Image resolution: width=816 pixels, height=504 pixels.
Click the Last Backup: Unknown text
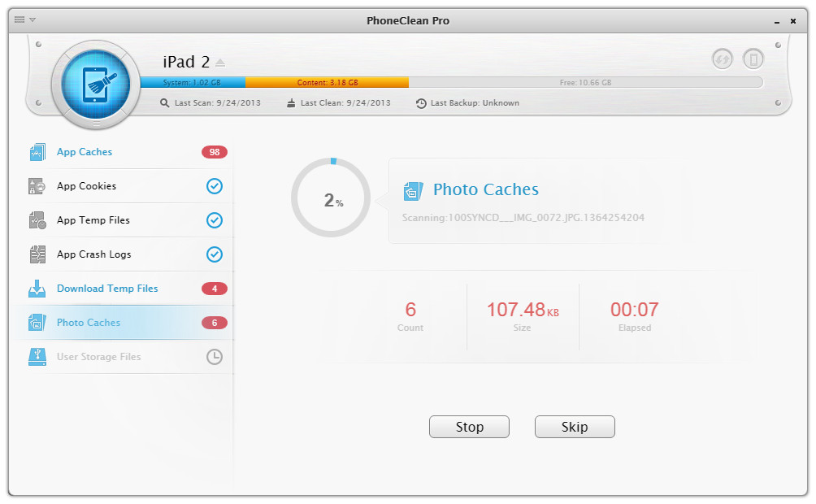pos(475,103)
